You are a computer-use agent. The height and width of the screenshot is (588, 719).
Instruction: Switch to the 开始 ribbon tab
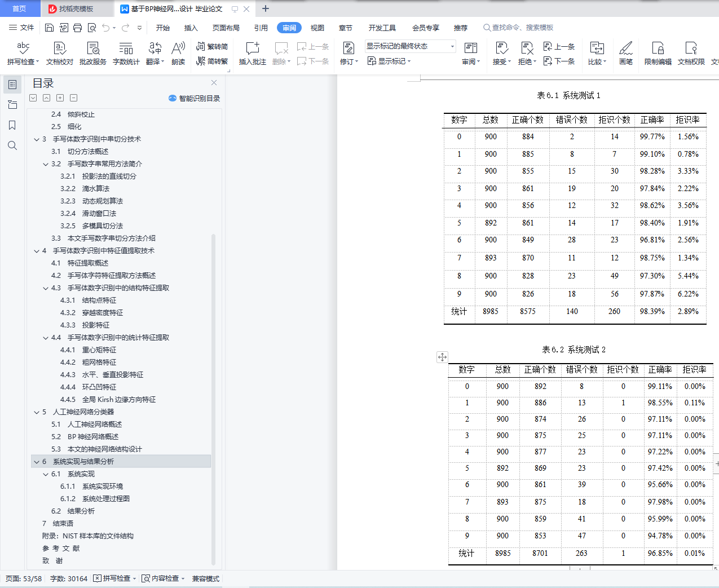click(163, 28)
